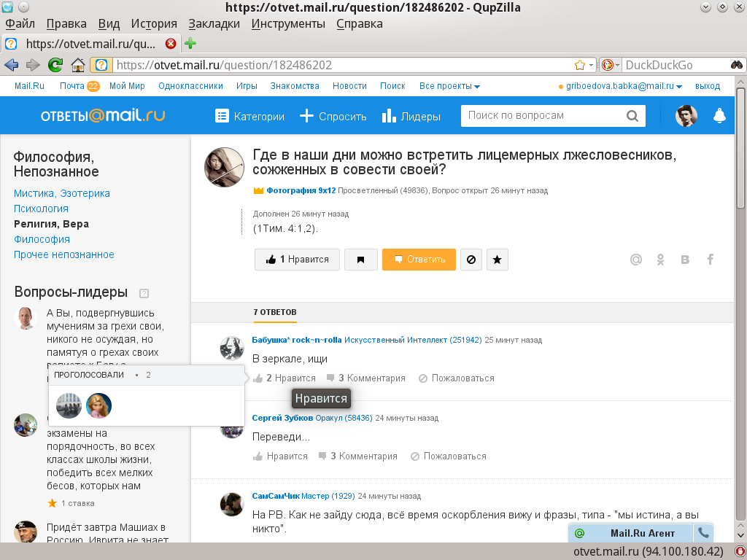The width and height of the screenshot is (747, 560).
Task: Toggle the bookmark flag on the question
Action: 360,260
